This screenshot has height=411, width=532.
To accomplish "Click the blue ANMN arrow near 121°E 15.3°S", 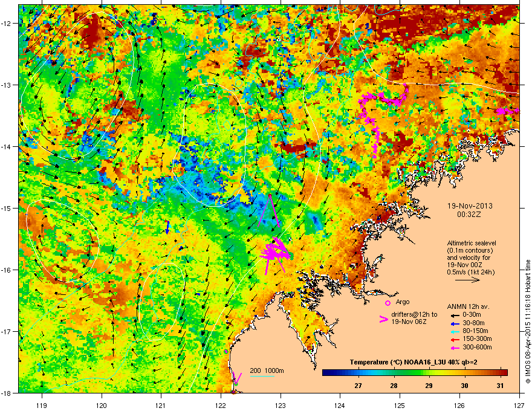I will click(167, 227).
